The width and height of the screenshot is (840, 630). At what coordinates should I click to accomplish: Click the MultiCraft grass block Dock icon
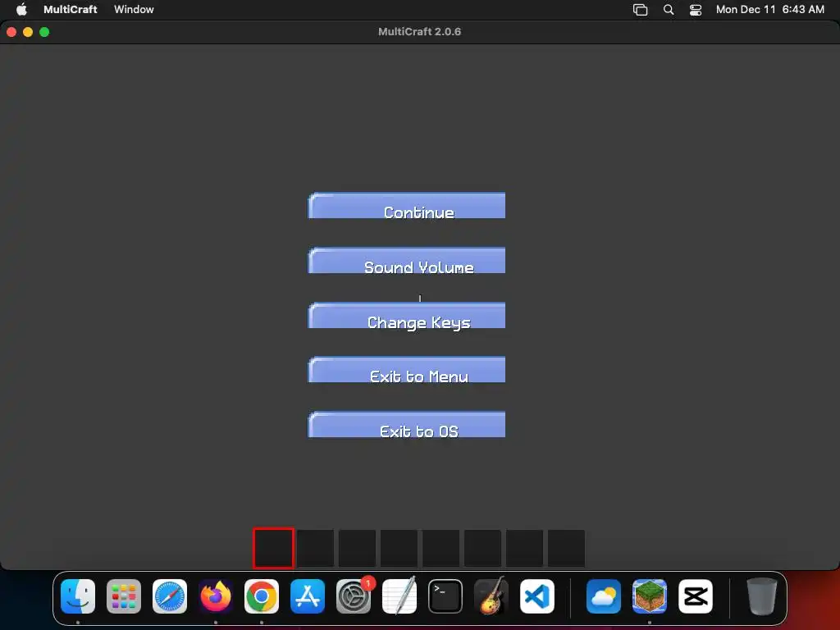[x=650, y=596]
